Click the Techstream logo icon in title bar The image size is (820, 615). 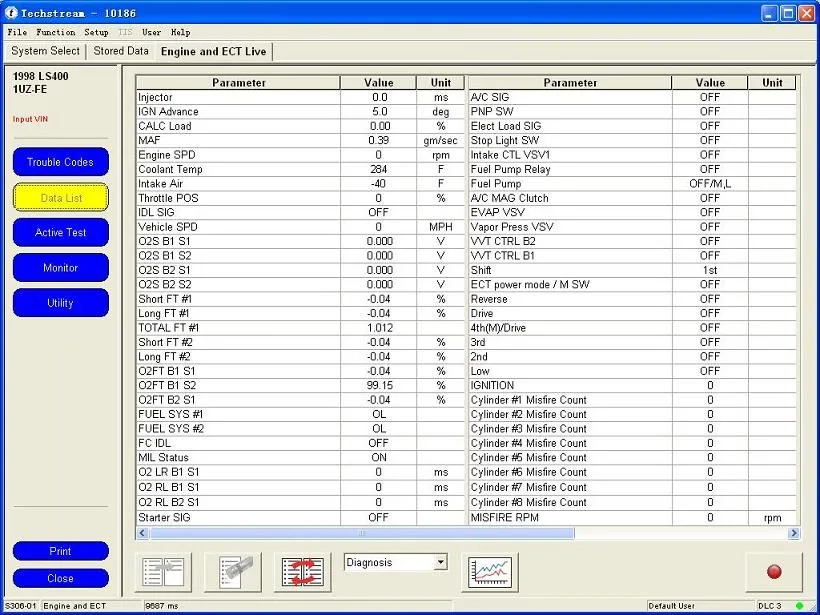tap(9, 12)
